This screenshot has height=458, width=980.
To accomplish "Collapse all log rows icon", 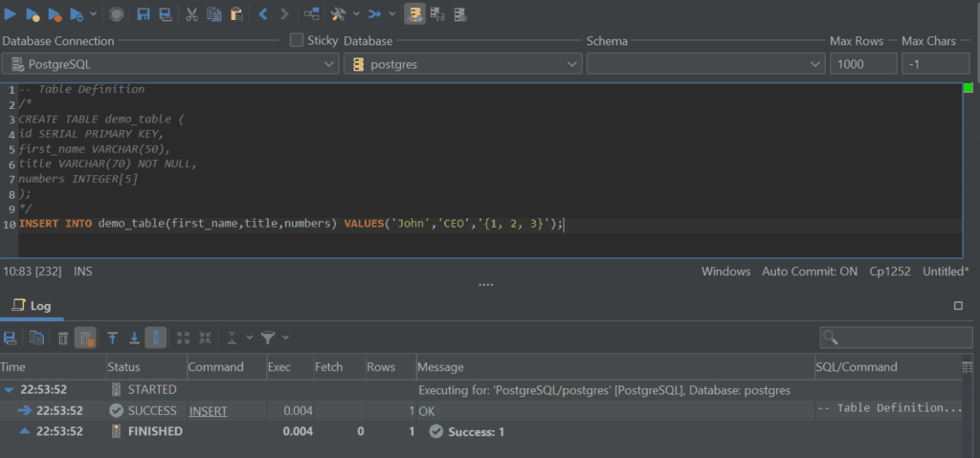I will click(205, 338).
